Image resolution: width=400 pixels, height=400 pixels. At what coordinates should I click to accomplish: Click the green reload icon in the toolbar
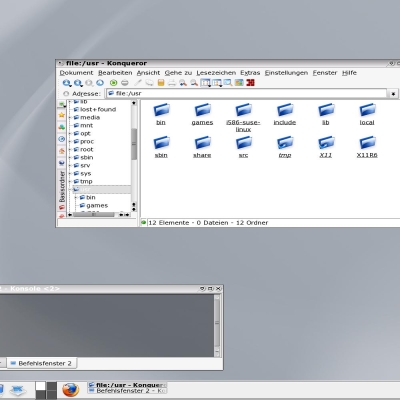(x=113, y=83)
